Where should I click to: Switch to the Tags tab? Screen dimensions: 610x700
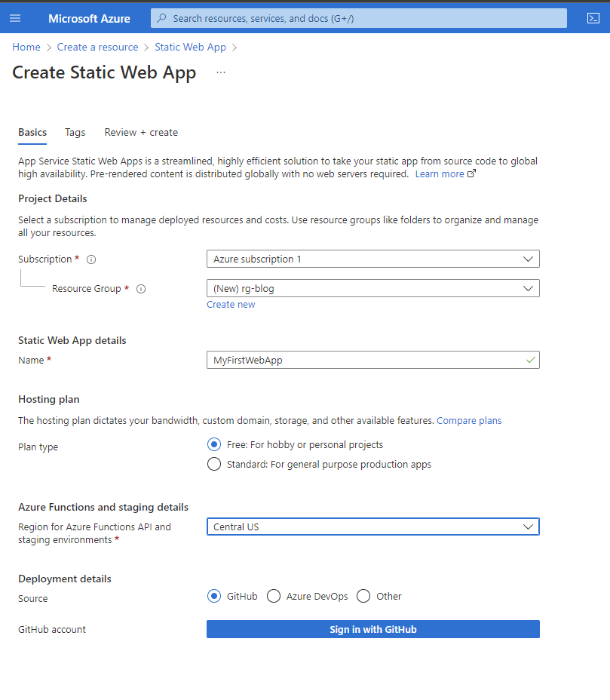tap(75, 132)
